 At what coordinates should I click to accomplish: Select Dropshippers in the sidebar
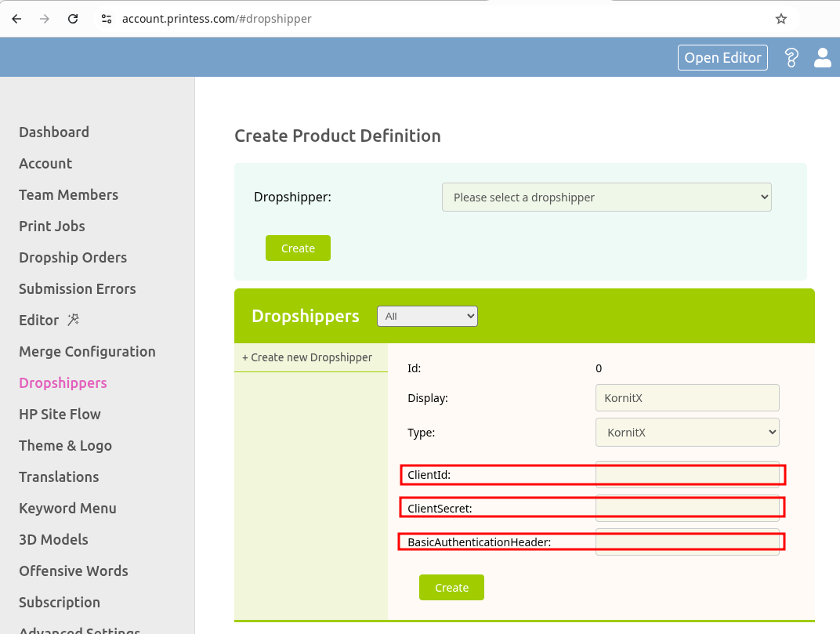[x=63, y=382]
